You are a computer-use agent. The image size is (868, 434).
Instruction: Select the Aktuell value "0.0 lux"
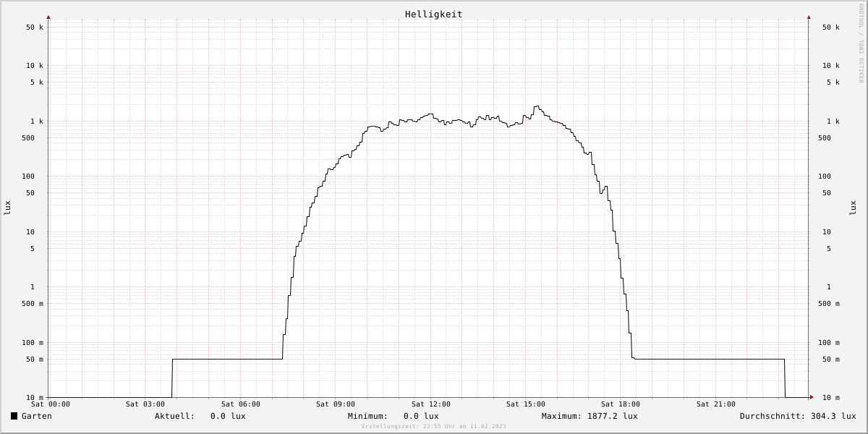228,416
